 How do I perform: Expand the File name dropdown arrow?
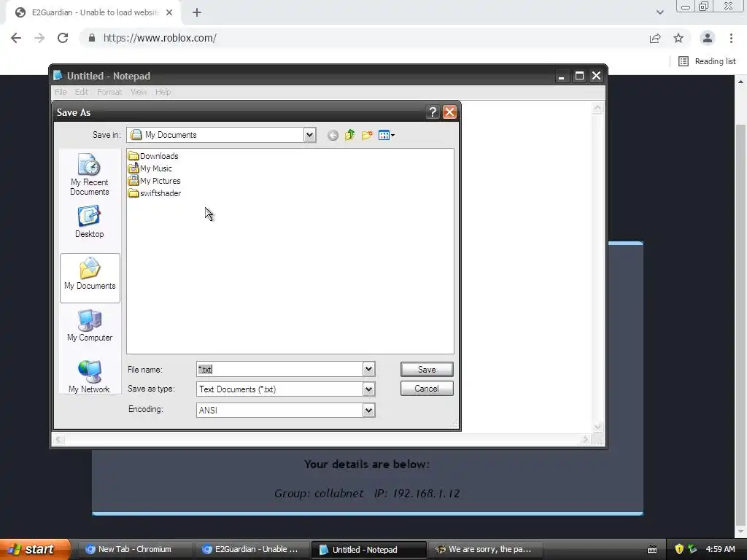coord(368,369)
